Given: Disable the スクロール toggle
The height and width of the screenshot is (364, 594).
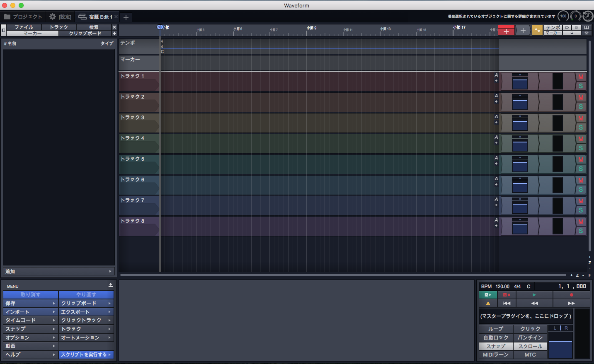Looking at the screenshot, I should (x=530, y=346).
